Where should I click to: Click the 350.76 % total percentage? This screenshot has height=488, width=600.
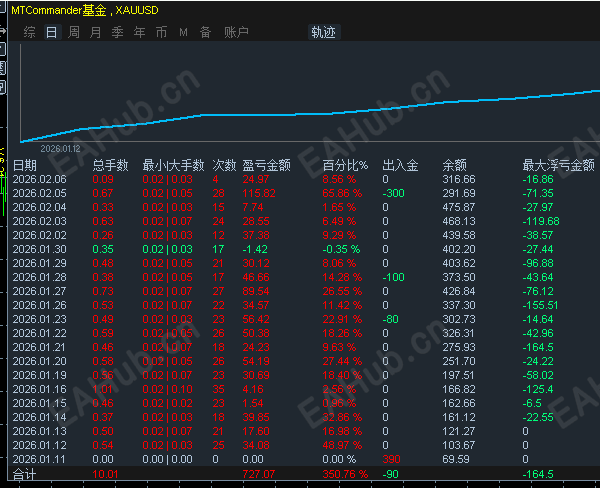point(345,474)
